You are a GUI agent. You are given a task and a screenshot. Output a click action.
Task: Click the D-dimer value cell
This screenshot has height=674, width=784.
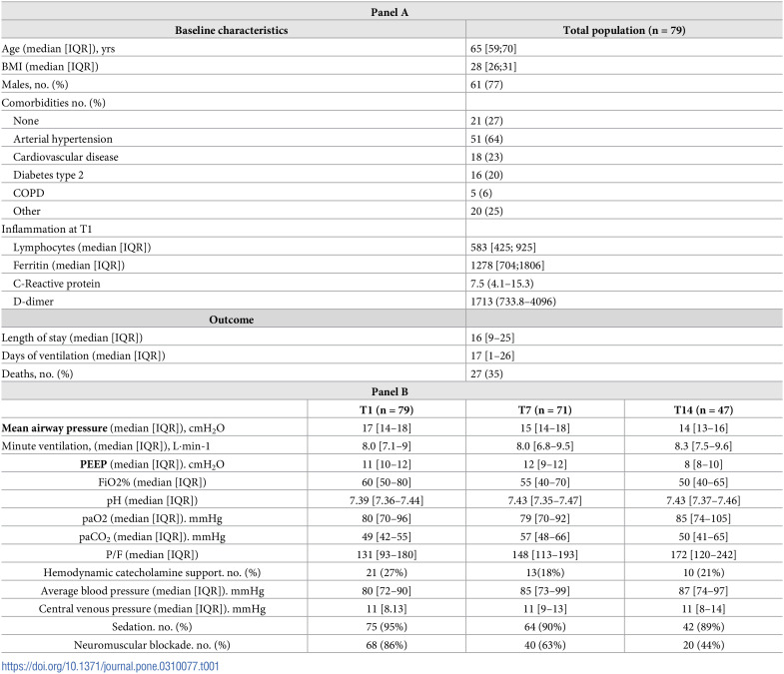tap(624, 302)
